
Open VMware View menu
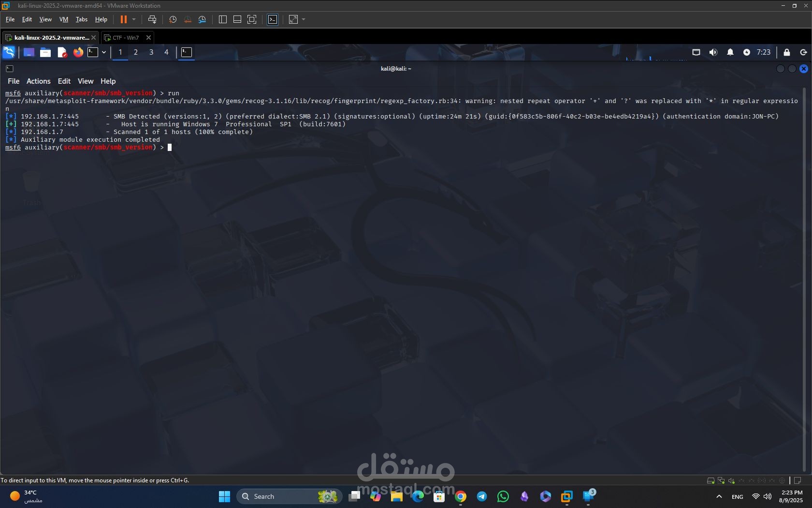tap(45, 19)
